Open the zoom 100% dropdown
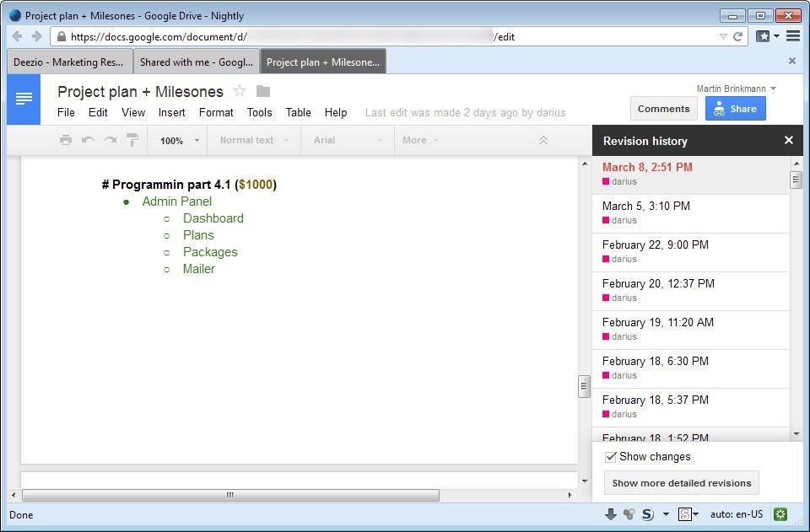Image resolution: width=810 pixels, height=532 pixels. (179, 140)
